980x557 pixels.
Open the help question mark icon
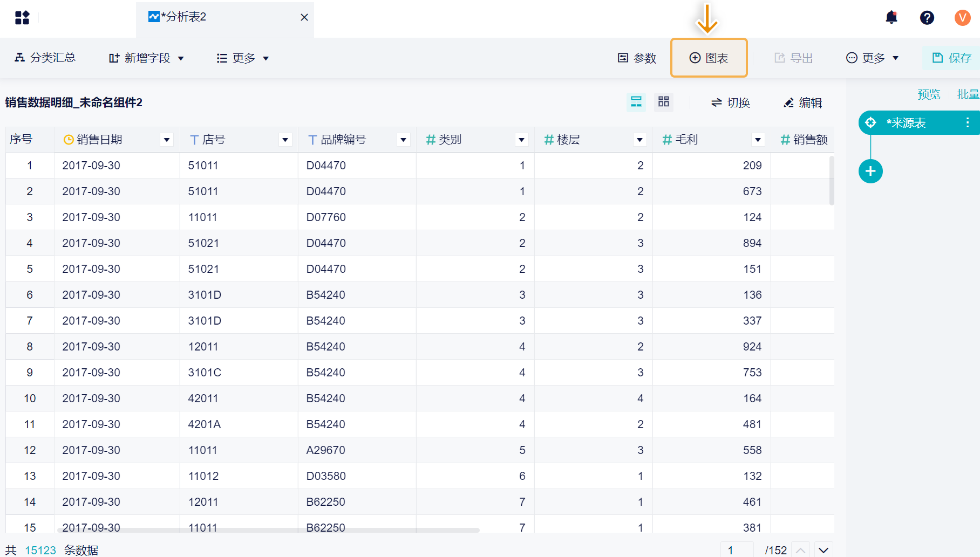point(927,18)
